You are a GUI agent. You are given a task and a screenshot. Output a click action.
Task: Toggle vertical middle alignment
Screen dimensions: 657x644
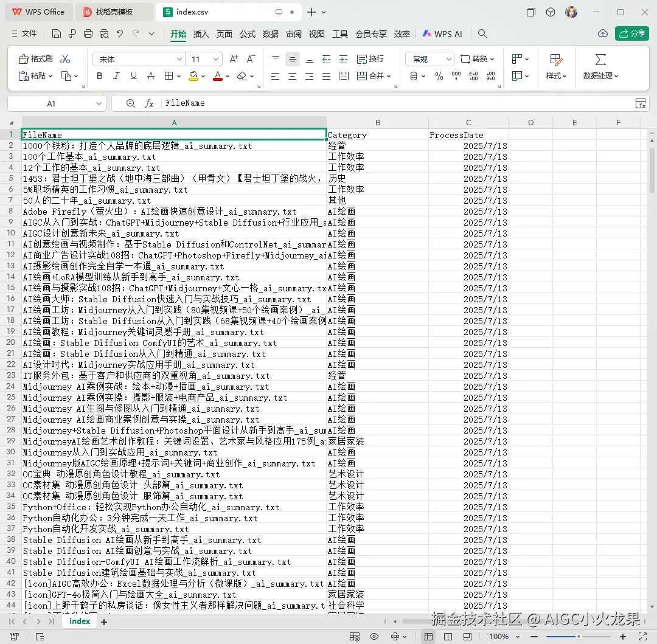293,59
